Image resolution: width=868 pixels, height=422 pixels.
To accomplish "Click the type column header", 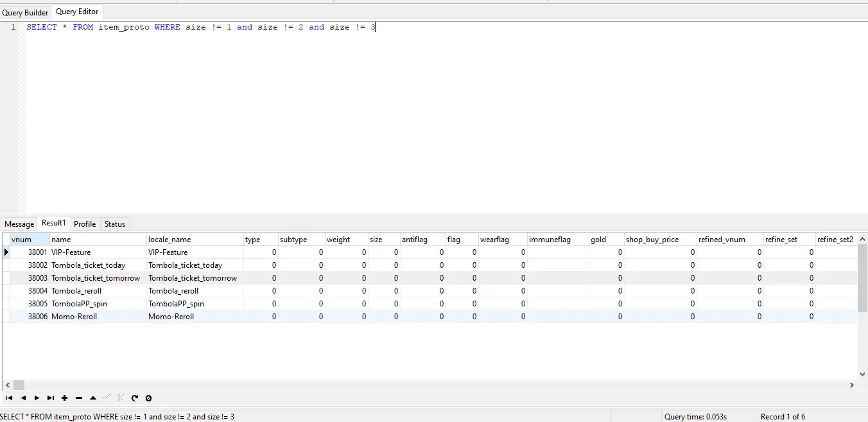I will pos(261,240).
